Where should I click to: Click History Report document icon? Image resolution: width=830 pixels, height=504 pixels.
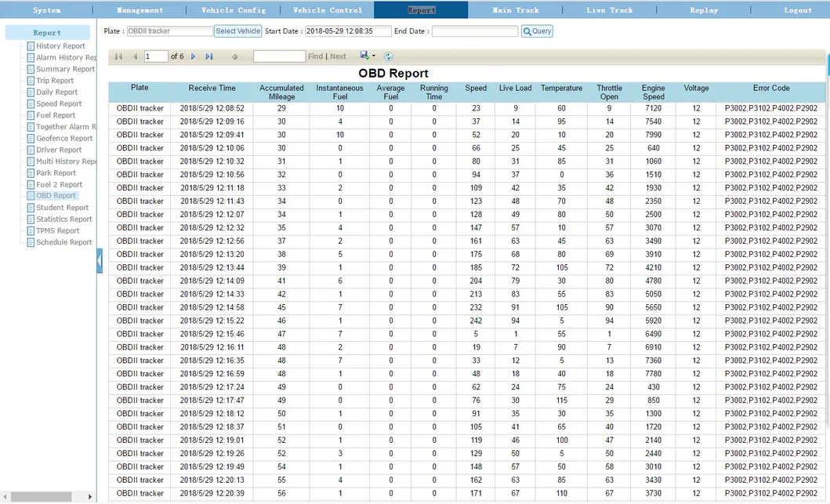pyautogui.click(x=31, y=46)
